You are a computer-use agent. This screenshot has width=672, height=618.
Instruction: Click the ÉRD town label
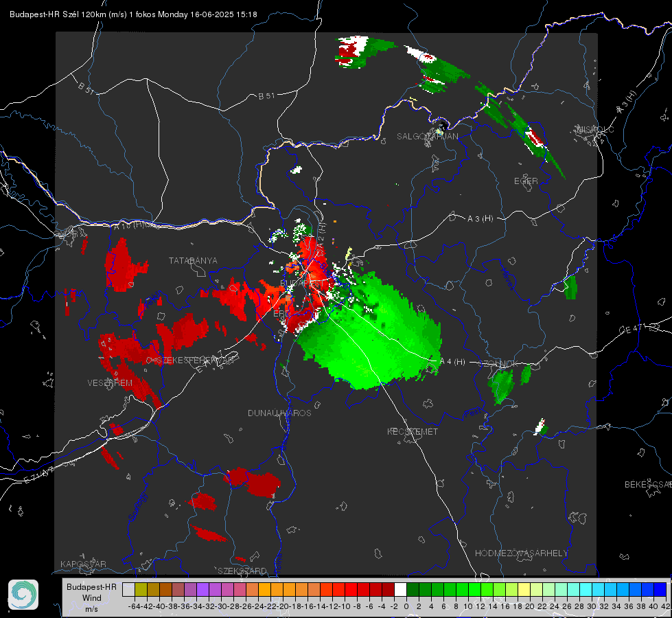tap(281, 314)
